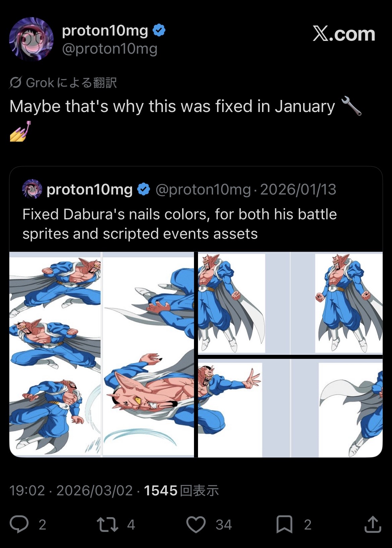The width and height of the screenshot is (392, 548).
Task: Tap the quoted post text about Dabura's nails
Action: click(179, 224)
